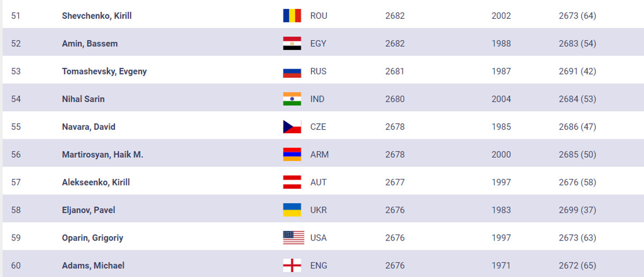Click the India flag icon
This screenshot has height=277, width=644.
[x=292, y=99]
